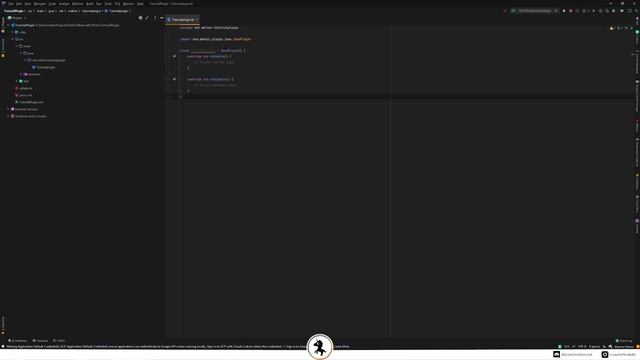Click the expand/collapse all icon in Project panel

147,18
